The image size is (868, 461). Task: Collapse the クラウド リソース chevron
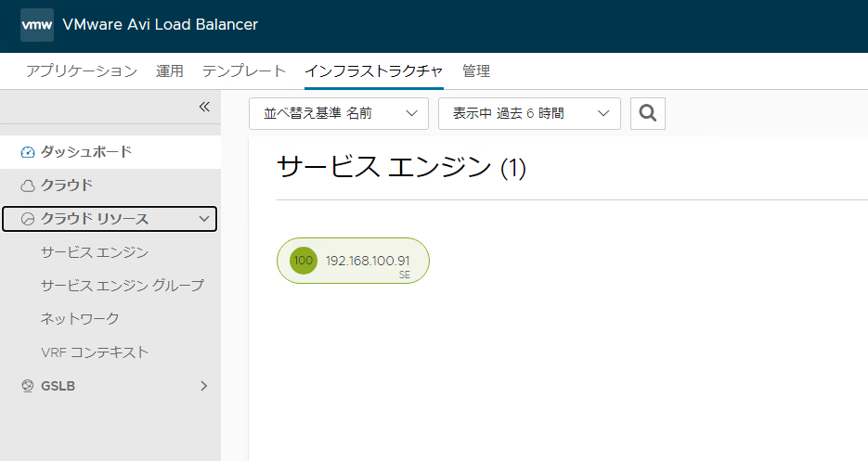[x=203, y=219]
